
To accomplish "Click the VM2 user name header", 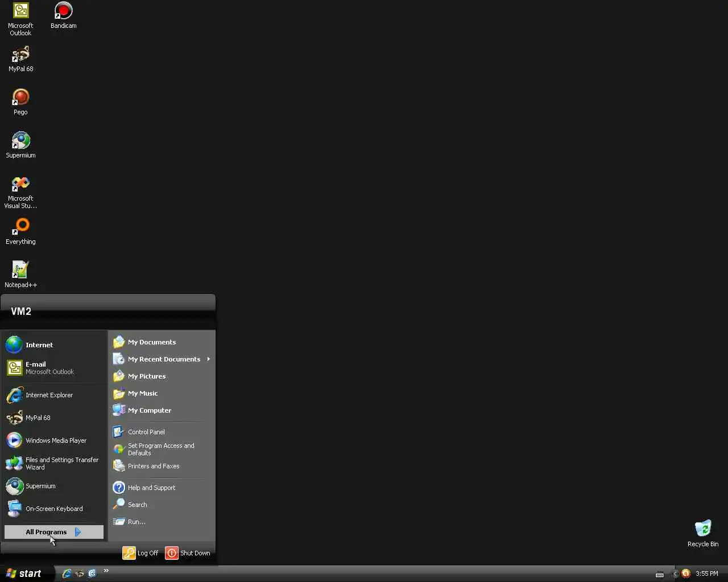I will click(x=21, y=311).
